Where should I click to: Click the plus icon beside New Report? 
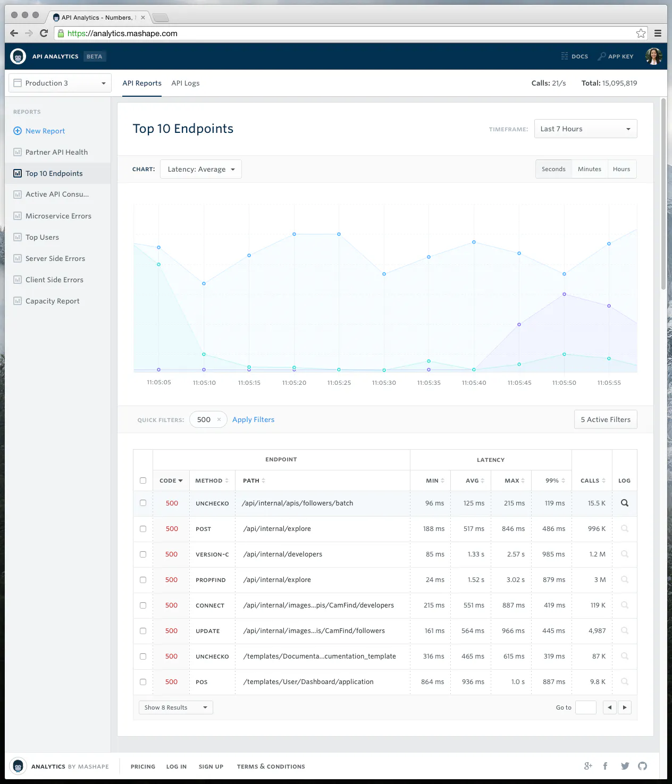click(x=18, y=131)
